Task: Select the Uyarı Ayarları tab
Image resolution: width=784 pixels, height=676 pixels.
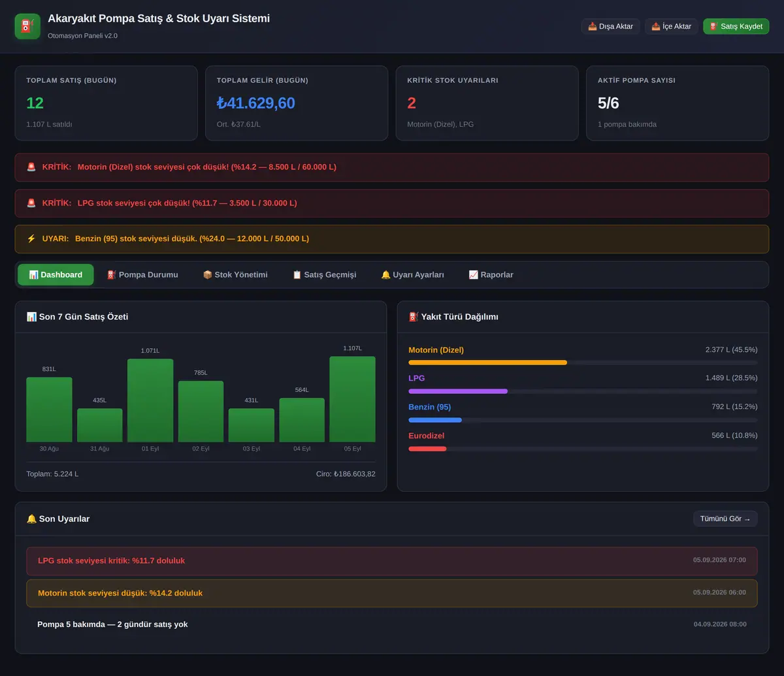Action: (x=413, y=275)
